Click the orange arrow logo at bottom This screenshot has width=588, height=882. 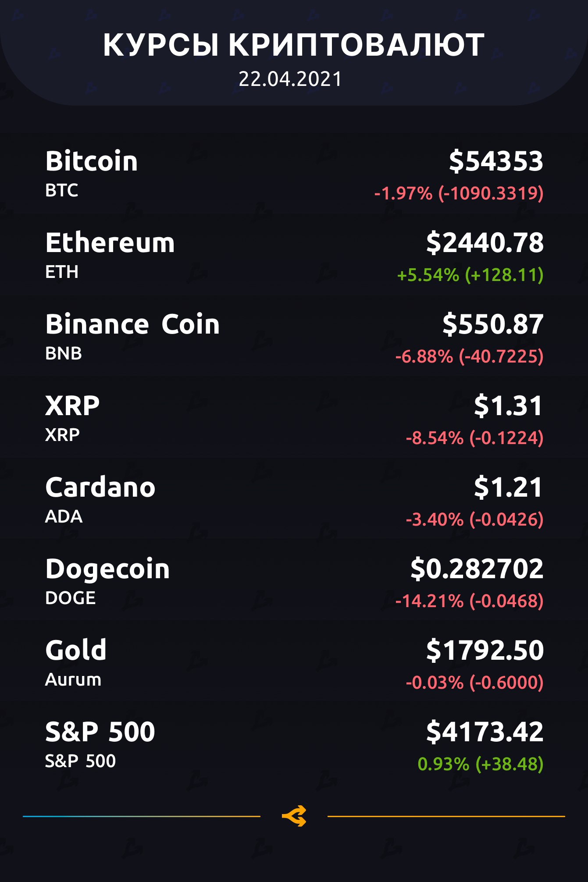[294, 816]
